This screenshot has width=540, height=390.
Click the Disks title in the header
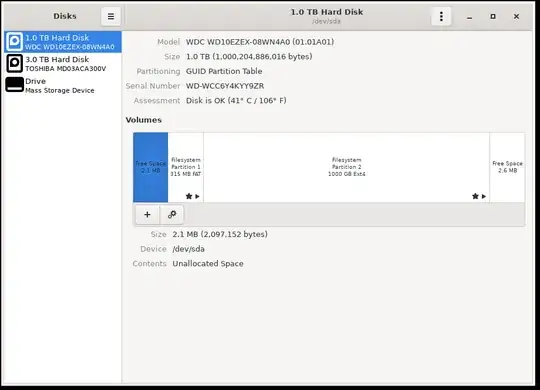point(65,16)
